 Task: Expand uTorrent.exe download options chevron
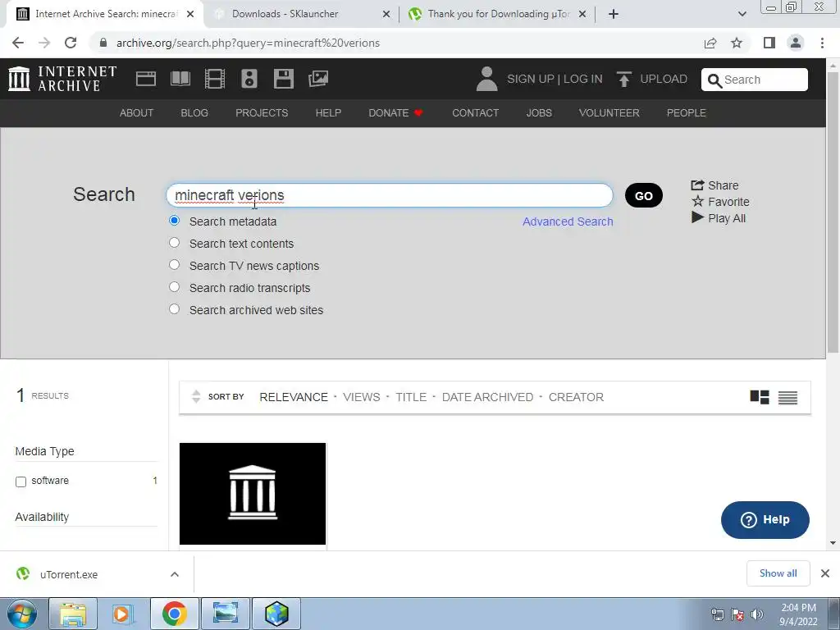(x=175, y=574)
